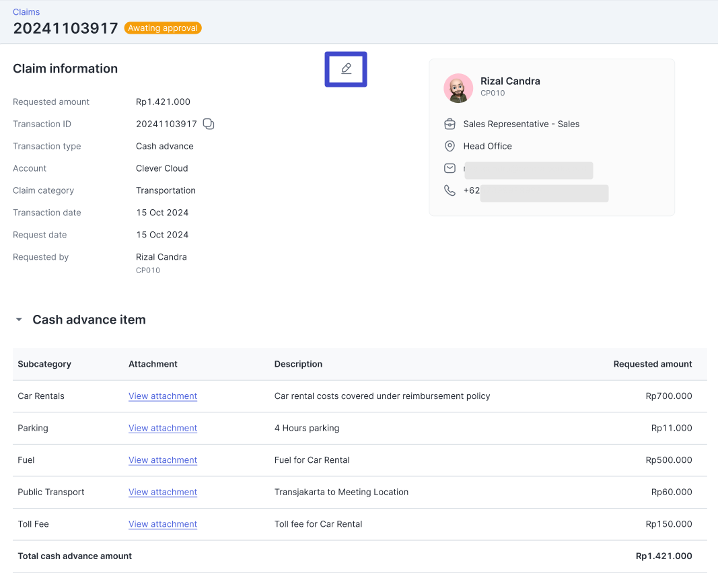718x588 pixels.
Task: Click the phone icon in employee card
Action: point(450,190)
